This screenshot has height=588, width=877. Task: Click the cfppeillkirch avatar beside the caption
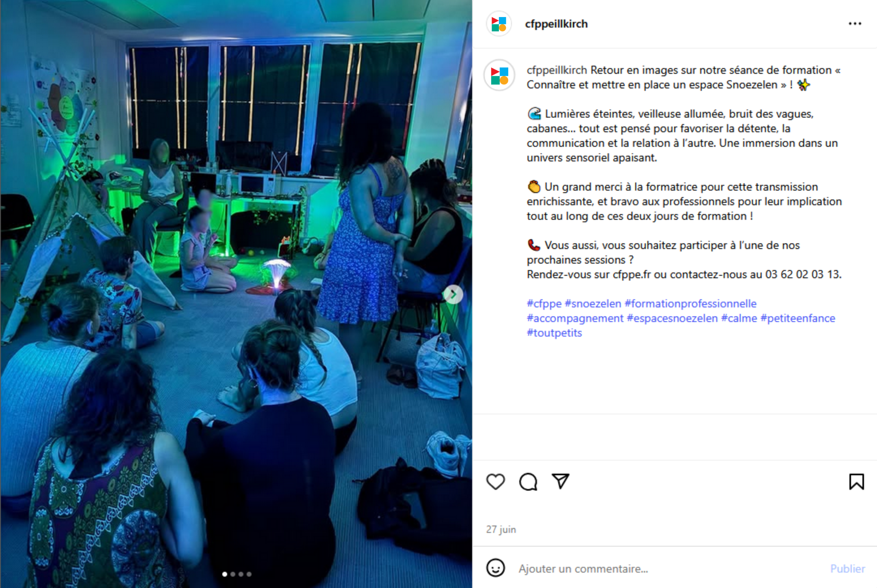coord(499,75)
